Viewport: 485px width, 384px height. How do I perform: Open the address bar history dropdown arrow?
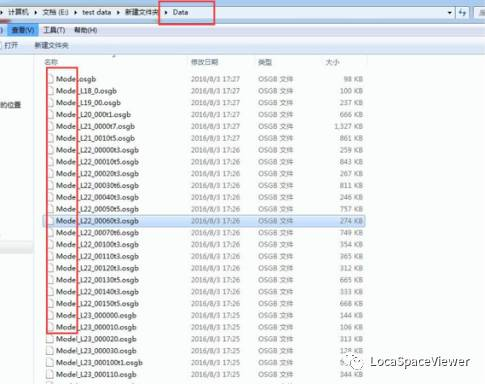[x=450, y=13]
